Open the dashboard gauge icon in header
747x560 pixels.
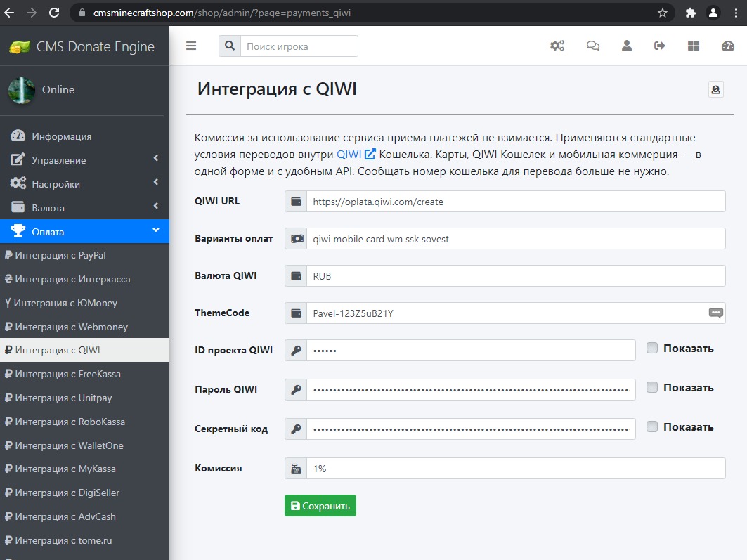[x=727, y=46]
